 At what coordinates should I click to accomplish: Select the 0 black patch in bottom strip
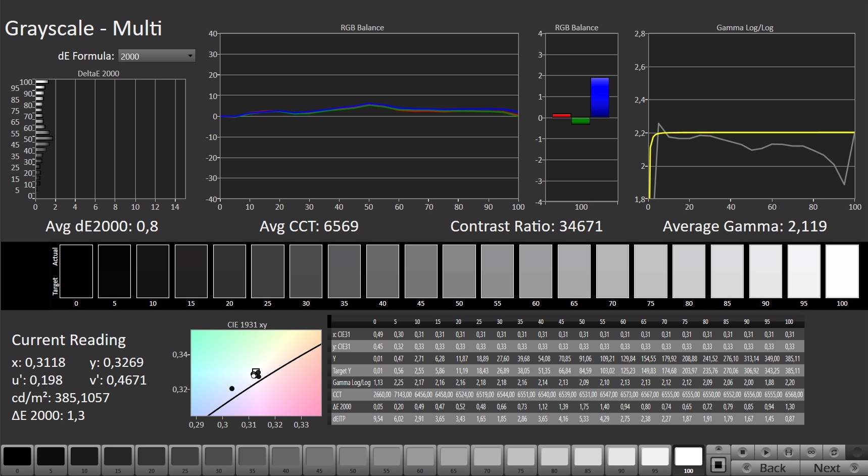pos(17,460)
